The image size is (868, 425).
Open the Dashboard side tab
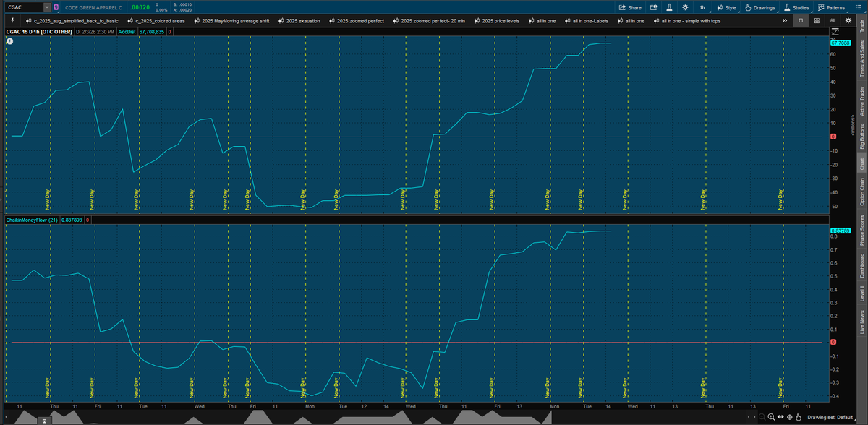[861, 265]
